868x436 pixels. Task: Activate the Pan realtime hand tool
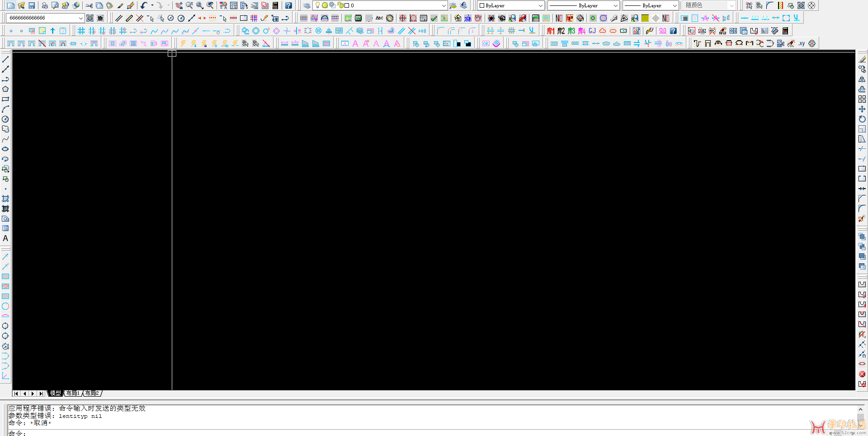[x=179, y=5]
